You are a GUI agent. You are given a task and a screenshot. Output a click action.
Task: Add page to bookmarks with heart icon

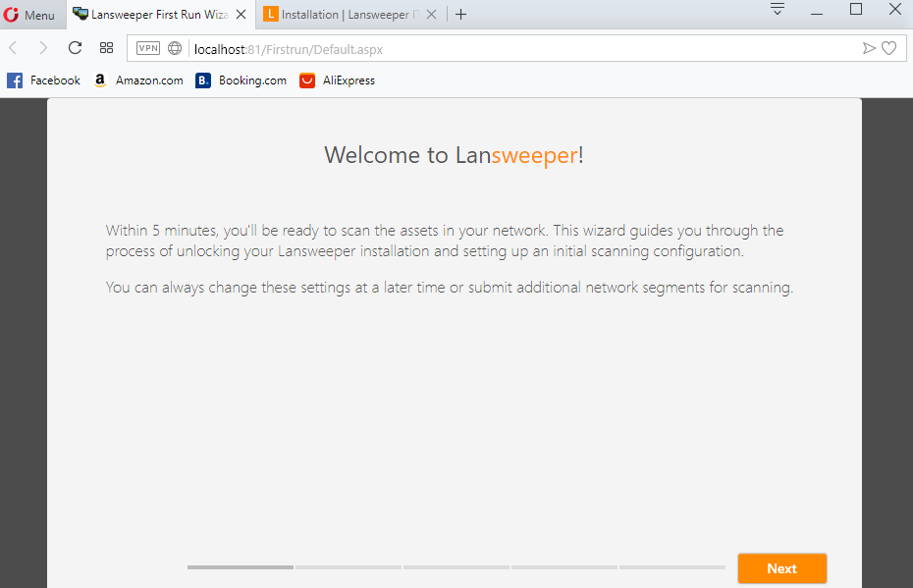888,48
